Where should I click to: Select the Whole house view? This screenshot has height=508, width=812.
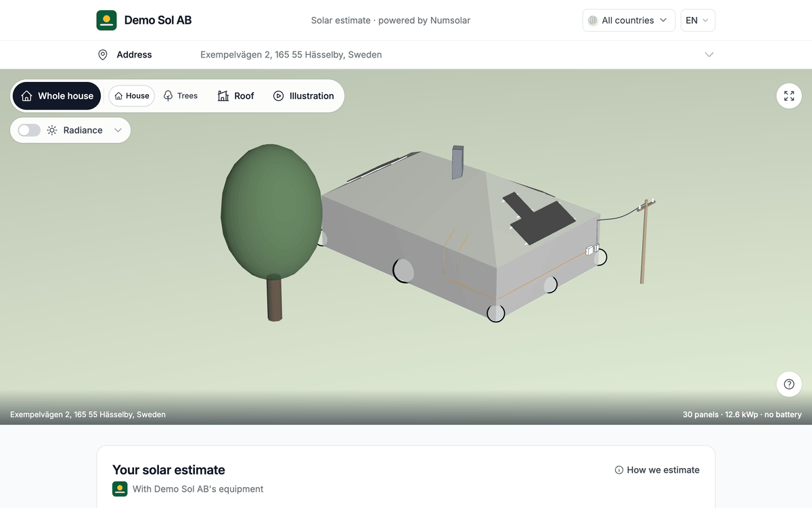tap(57, 96)
